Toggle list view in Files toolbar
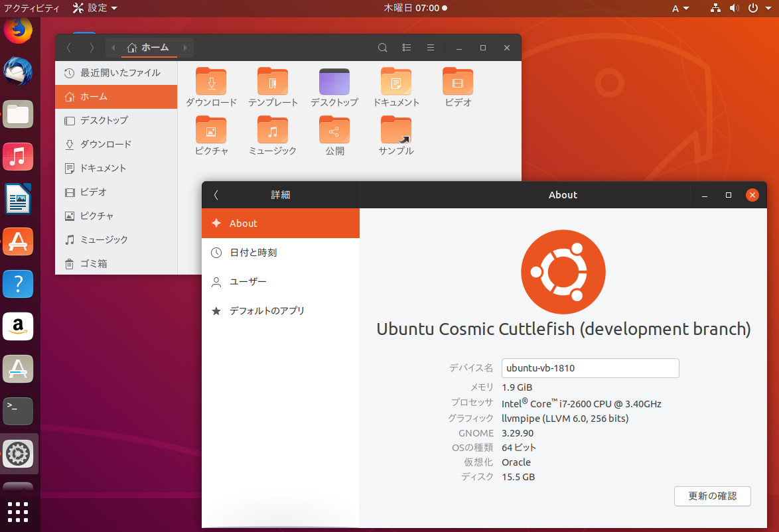 (x=406, y=48)
